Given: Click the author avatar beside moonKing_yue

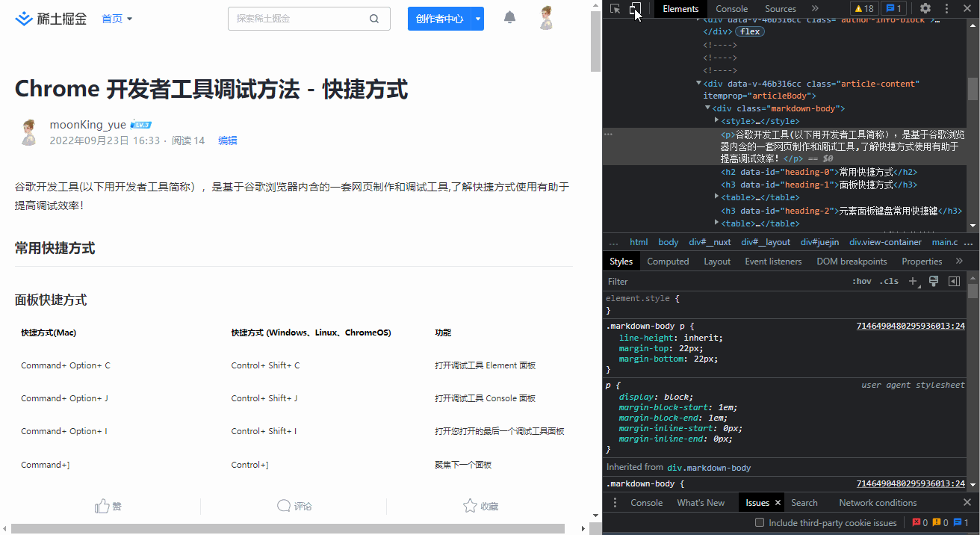Looking at the screenshot, I should pyautogui.click(x=28, y=132).
